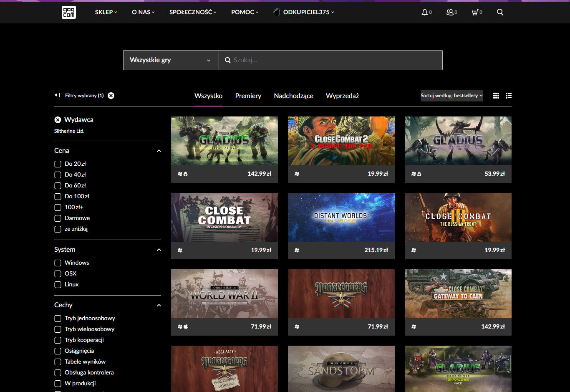
Task: Open the notifications bell icon
Action: click(424, 12)
